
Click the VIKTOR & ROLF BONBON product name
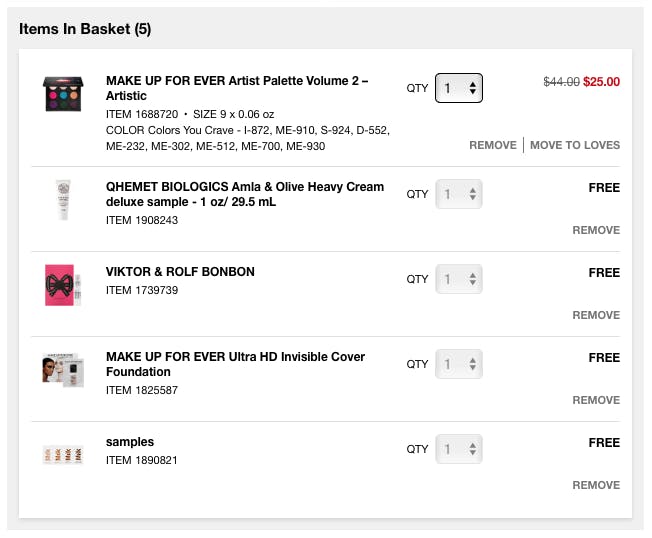click(x=180, y=271)
